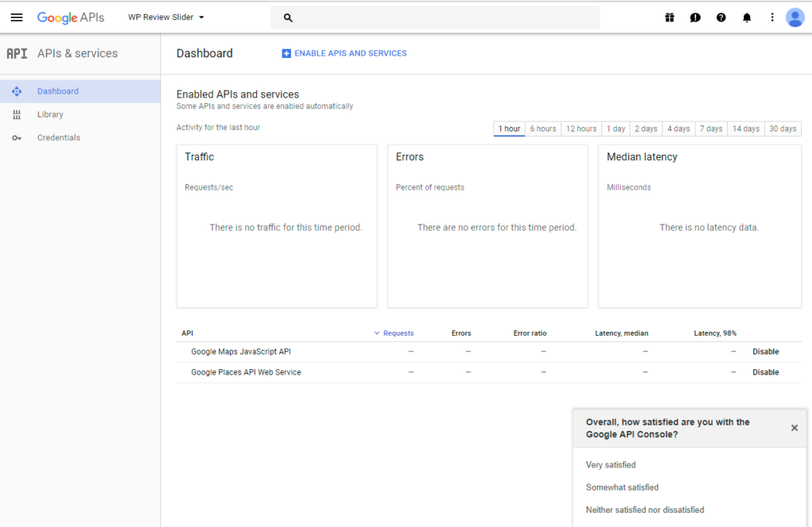Disable Google Places API Web Service

(x=765, y=372)
